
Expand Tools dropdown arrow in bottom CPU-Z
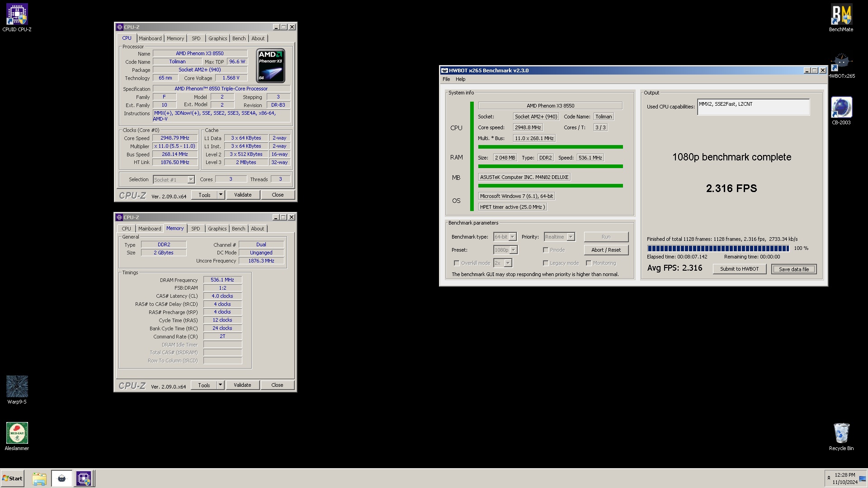point(220,385)
